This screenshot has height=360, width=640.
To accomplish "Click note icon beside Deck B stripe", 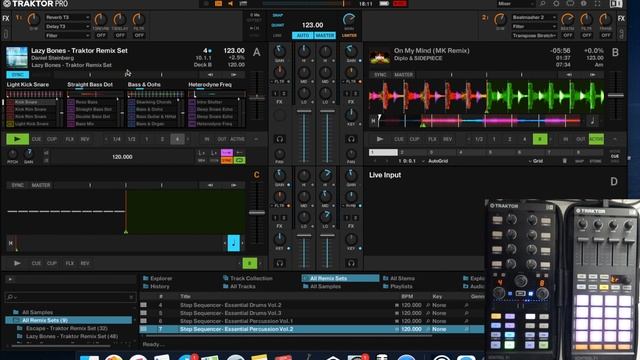I will tap(592, 121).
